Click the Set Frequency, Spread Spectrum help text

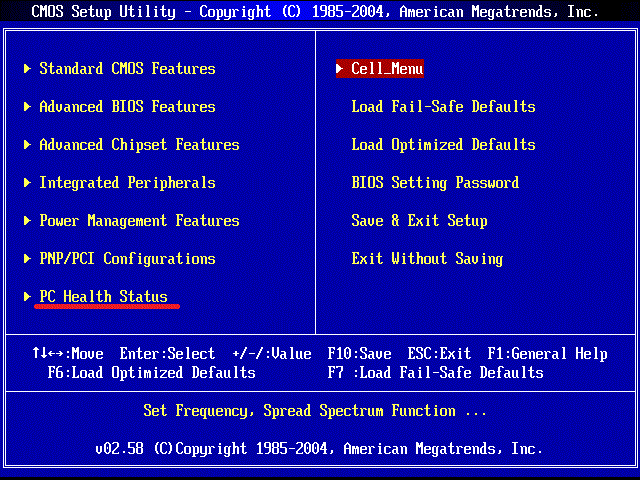[315, 411]
